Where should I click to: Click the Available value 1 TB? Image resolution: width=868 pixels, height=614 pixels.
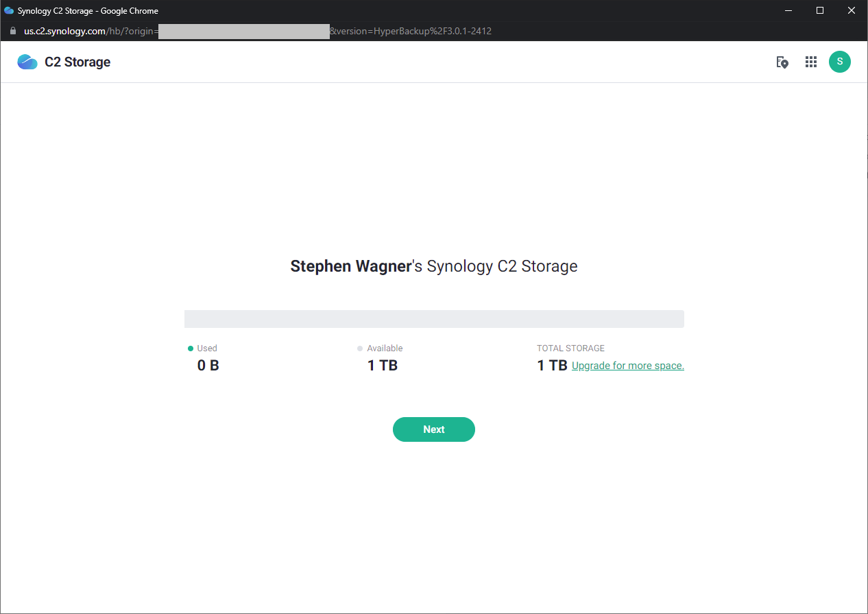click(383, 366)
